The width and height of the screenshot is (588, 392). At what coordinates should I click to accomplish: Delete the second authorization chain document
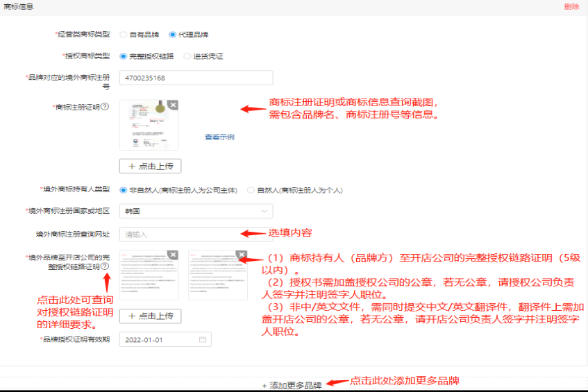pyautogui.click(x=241, y=255)
